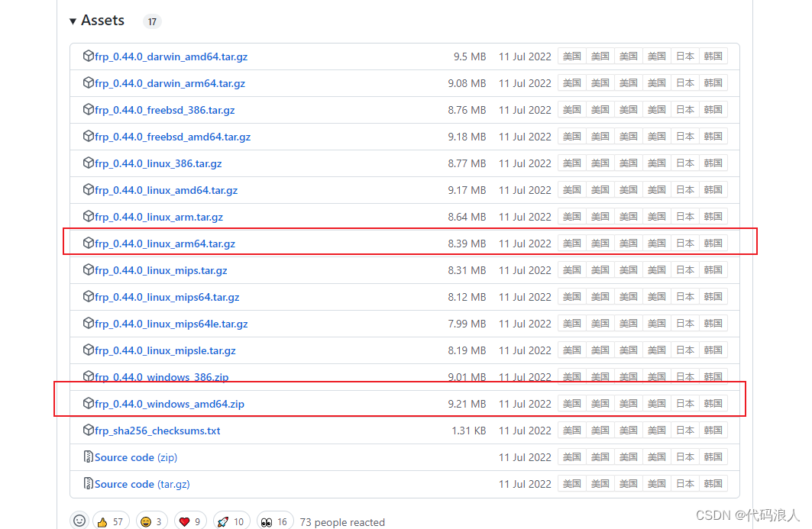Click the laugh reaction with 3
Image resolution: width=812 pixels, height=529 pixels.
click(152, 522)
